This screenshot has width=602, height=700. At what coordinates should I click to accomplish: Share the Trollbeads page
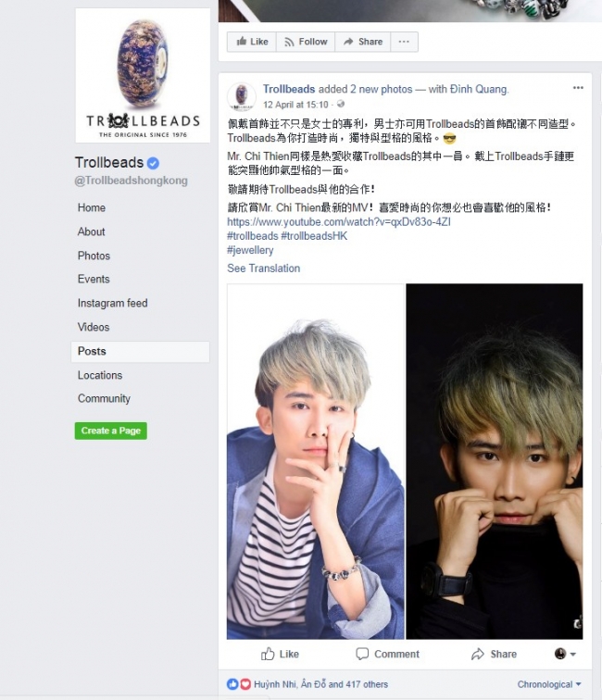(x=363, y=42)
